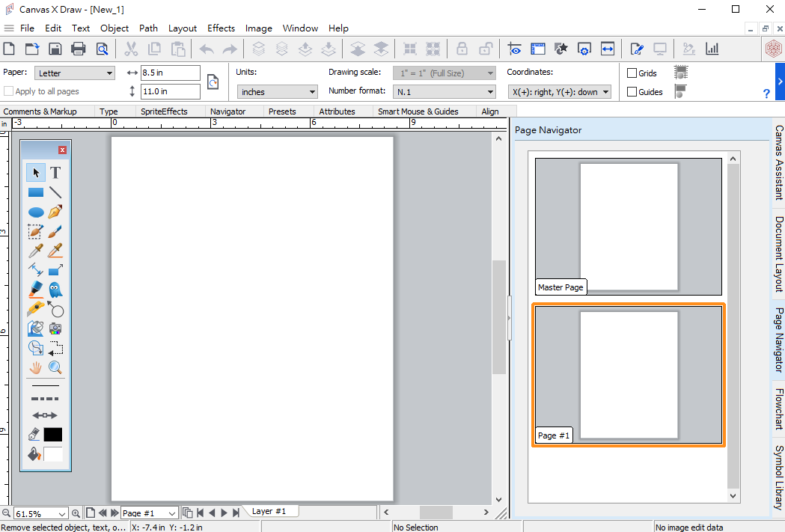Enable the Guides checkbox
Screen dimensions: 785x532
[632, 91]
